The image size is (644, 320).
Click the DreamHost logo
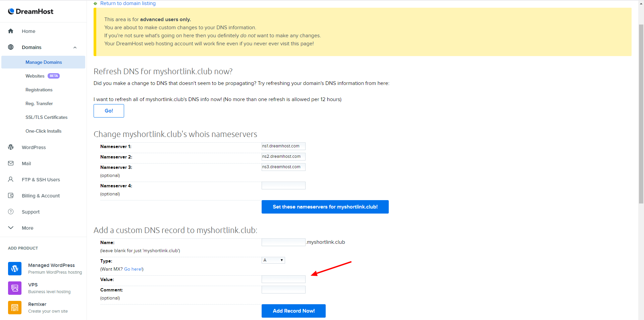(x=31, y=11)
